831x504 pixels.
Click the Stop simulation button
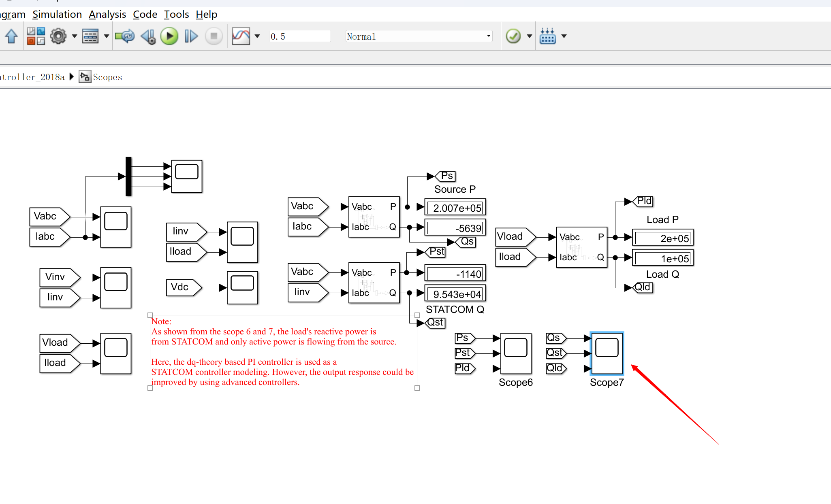click(214, 36)
